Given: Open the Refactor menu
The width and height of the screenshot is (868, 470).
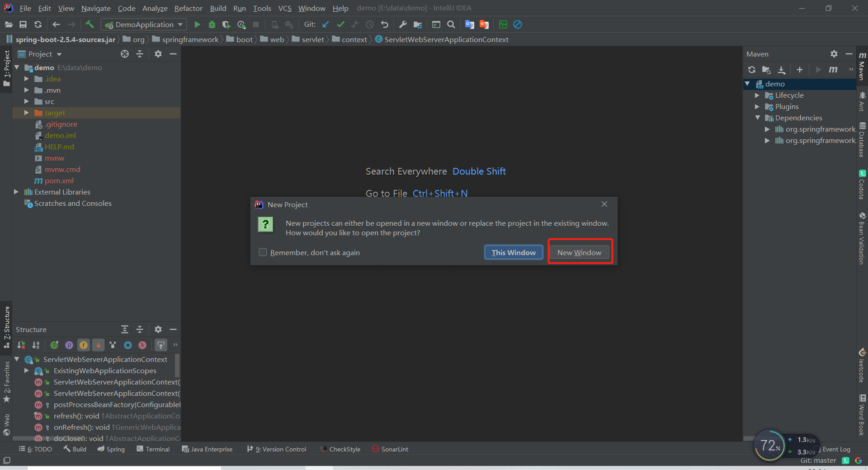Looking at the screenshot, I should click(189, 8).
